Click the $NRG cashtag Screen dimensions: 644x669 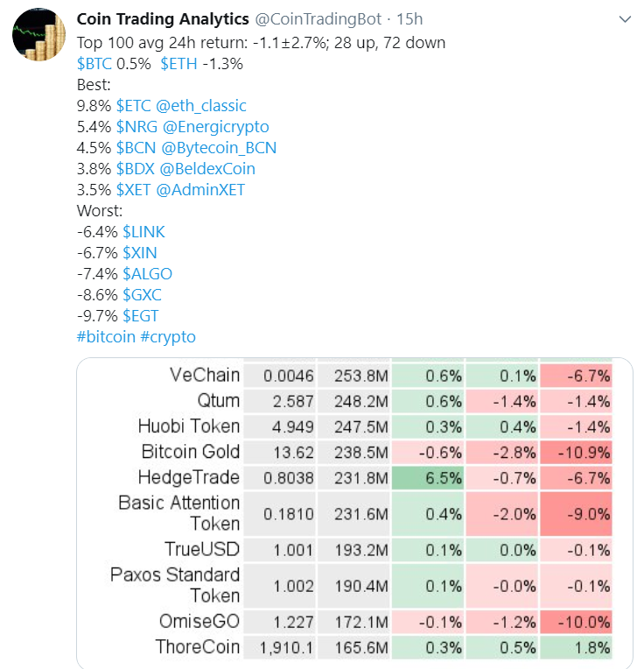(135, 127)
